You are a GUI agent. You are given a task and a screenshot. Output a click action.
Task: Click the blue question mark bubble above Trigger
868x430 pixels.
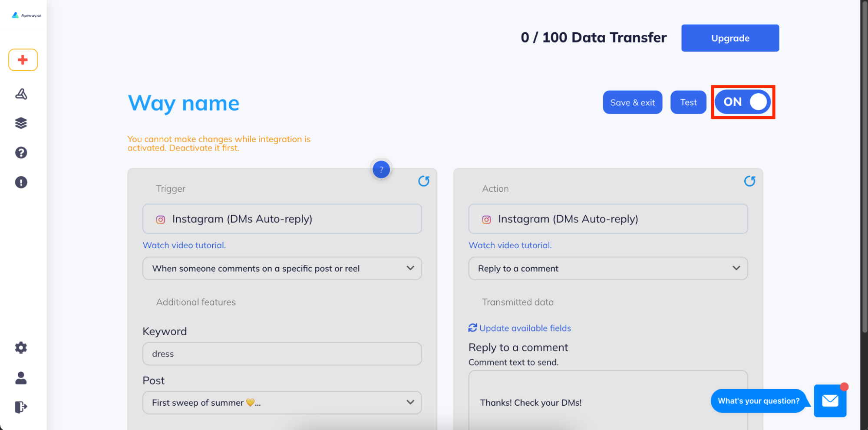click(x=381, y=170)
